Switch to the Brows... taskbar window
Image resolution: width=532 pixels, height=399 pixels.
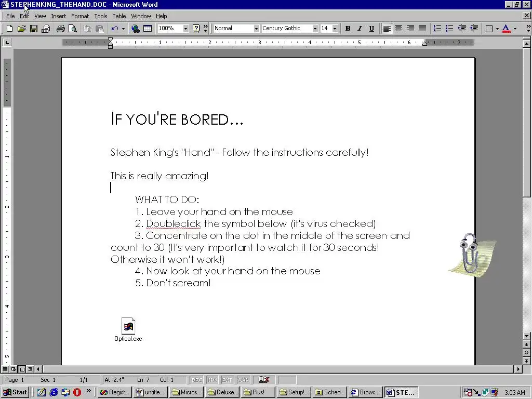pyautogui.click(x=366, y=392)
